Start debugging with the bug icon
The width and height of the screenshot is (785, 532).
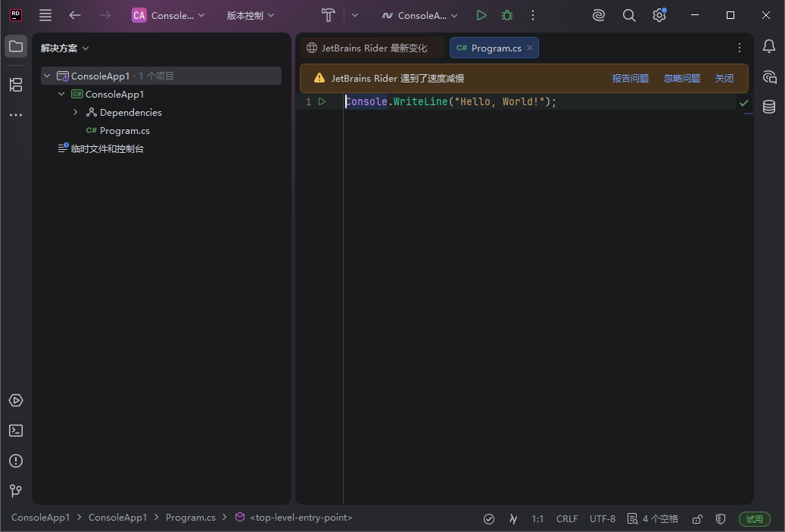click(x=506, y=14)
